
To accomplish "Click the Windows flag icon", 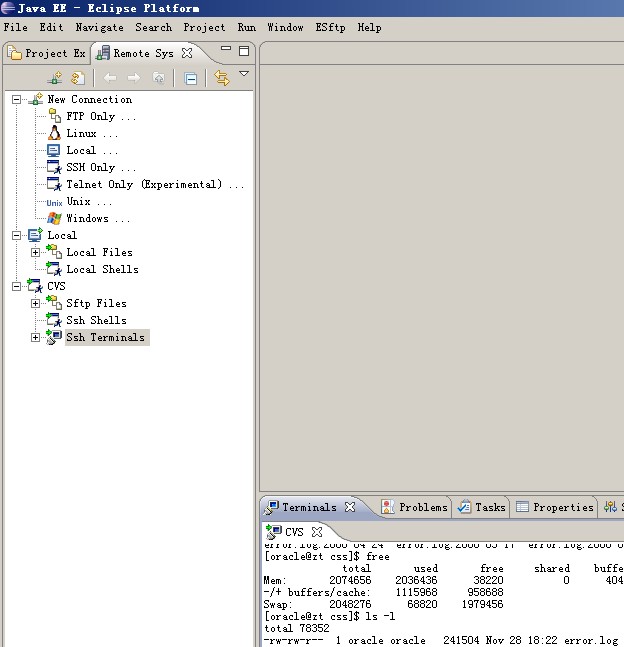I will (54, 218).
